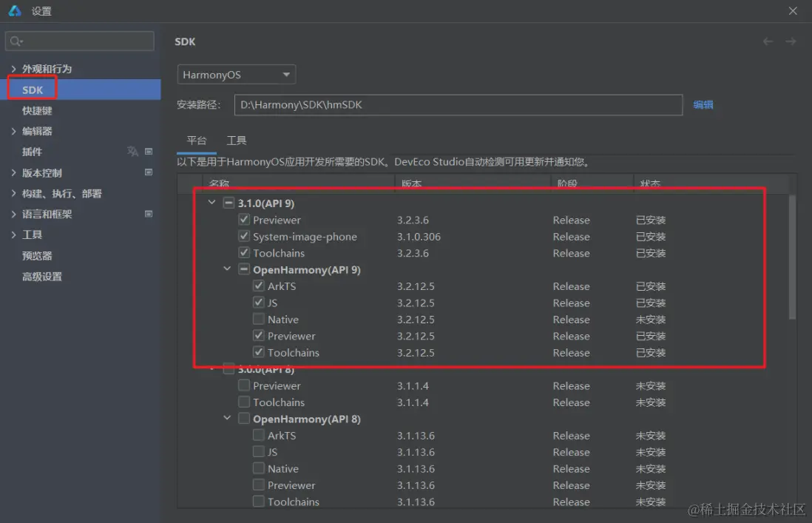Check Native 3.1.13.6 checkbox
This screenshot has height=523, width=812.
(x=258, y=468)
